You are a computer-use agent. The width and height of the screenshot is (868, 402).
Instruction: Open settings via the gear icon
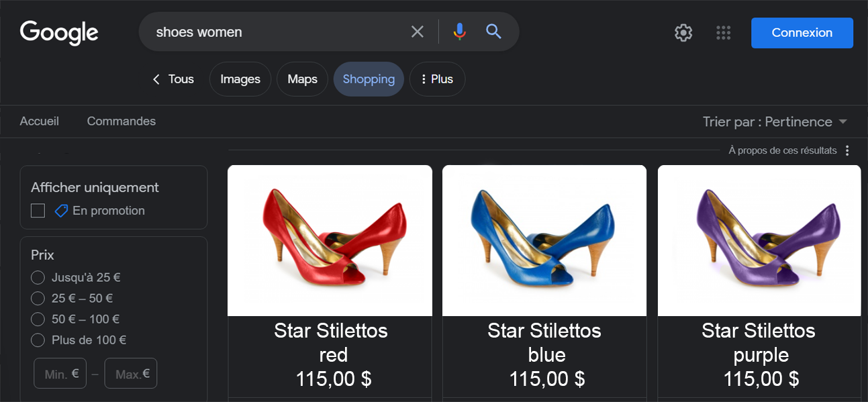[x=683, y=32]
